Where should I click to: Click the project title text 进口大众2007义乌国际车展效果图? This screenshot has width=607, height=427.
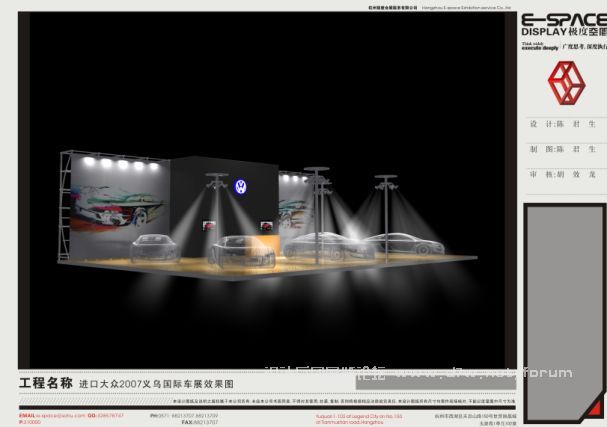156,384
